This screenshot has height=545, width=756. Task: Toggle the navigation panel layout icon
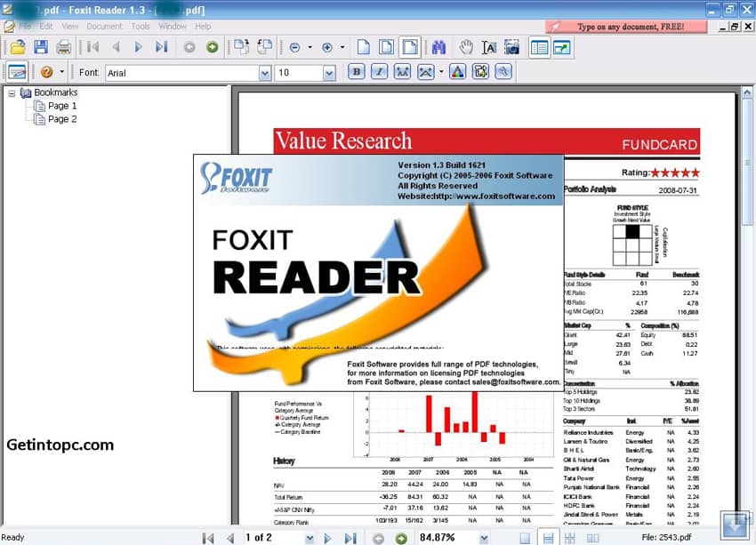539,47
